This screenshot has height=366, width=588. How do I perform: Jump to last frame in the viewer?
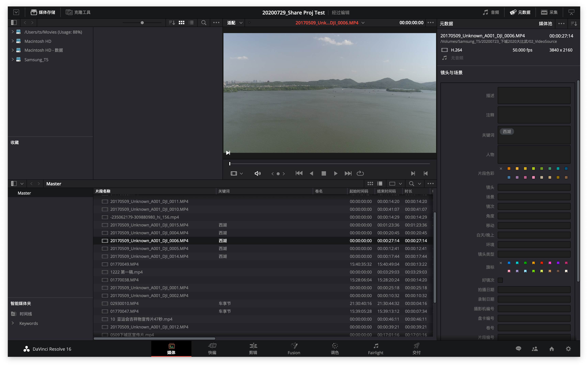tap(348, 173)
